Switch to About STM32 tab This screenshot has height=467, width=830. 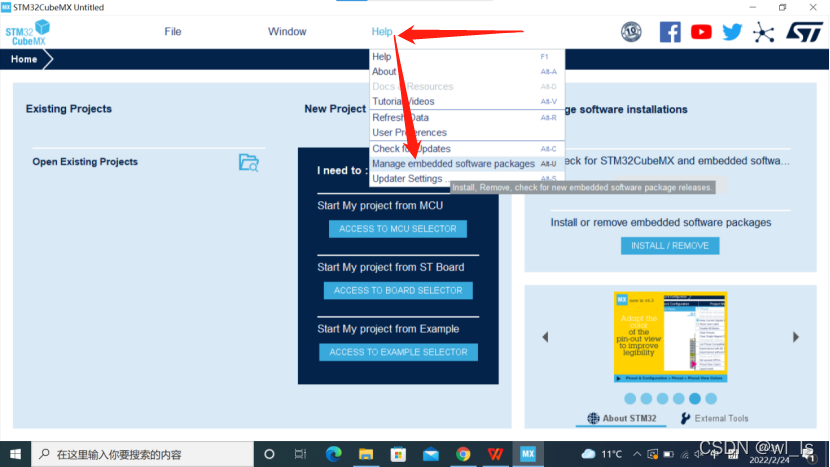coord(621,418)
